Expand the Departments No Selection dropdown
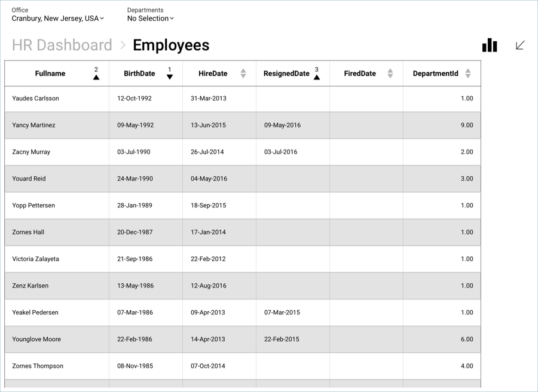The height and width of the screenshot is (392, 538). pos(150,19)
